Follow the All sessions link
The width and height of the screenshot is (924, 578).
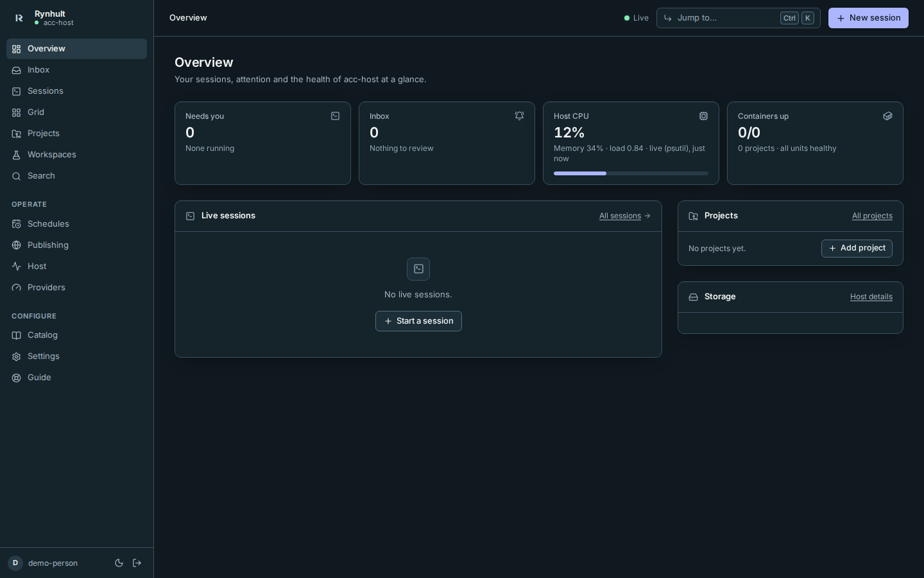click(625, 216)
